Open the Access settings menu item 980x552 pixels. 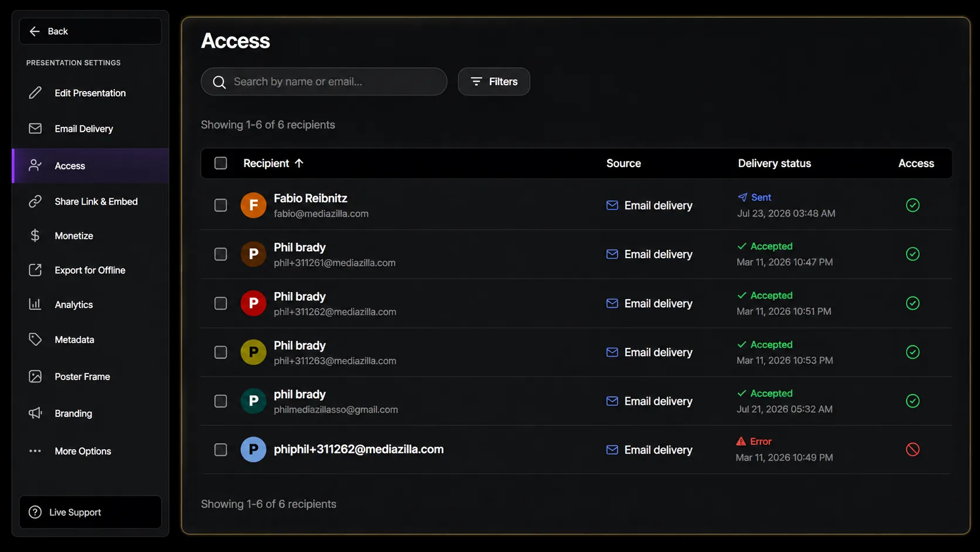[90, 166]
